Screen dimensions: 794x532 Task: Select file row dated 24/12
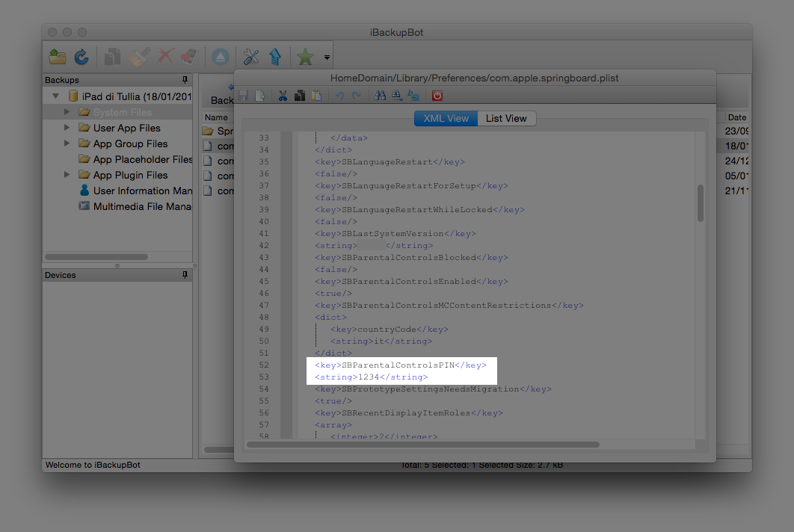[736, 161]
